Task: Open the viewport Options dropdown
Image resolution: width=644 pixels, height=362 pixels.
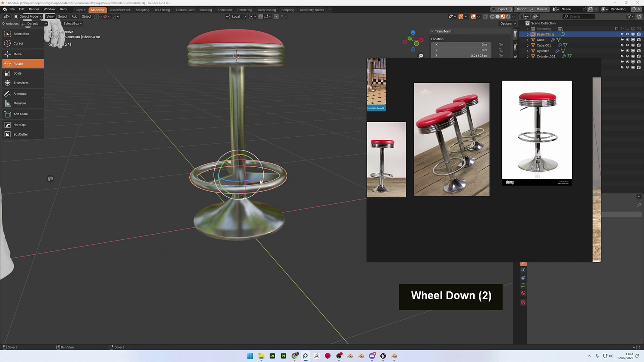Action: [x=507, y=24]
